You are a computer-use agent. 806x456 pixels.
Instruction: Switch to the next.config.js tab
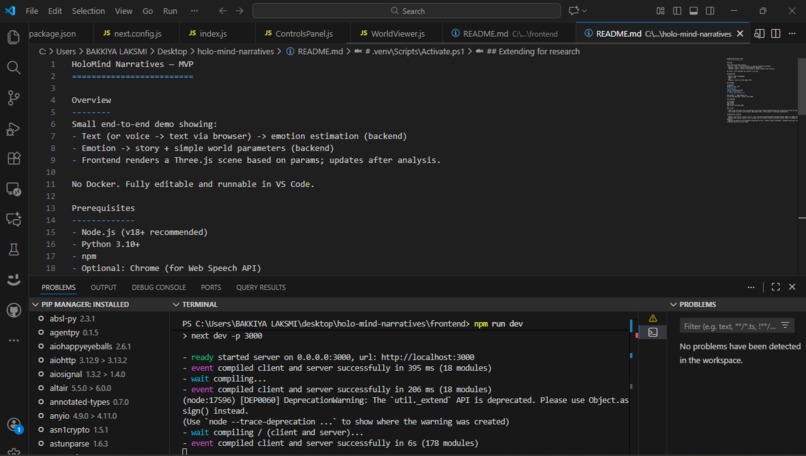coord(137,33)
